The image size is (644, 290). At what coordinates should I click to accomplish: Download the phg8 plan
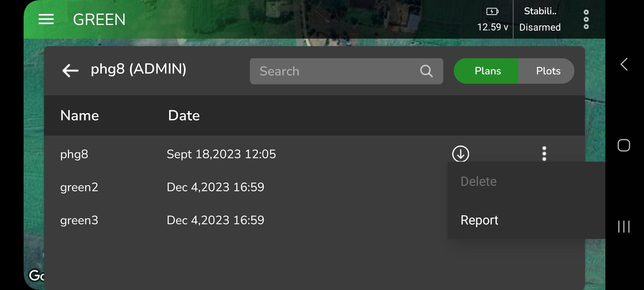[460, 154]
